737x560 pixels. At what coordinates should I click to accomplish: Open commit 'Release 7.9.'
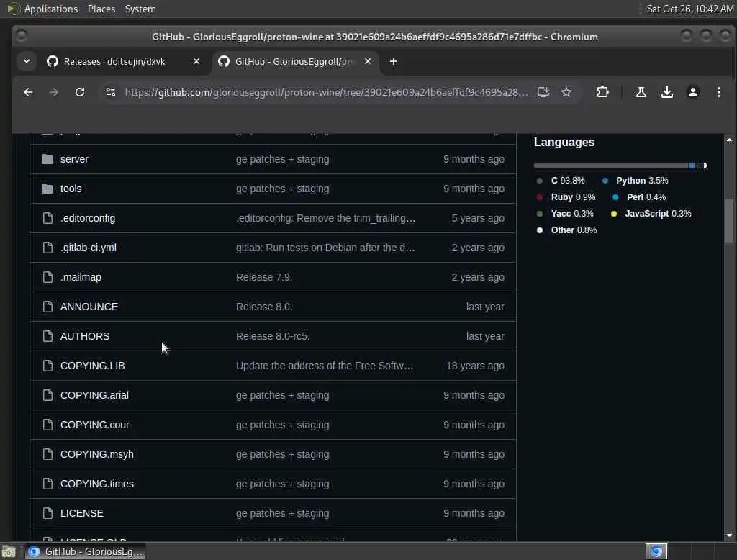(x=264, y=277)
